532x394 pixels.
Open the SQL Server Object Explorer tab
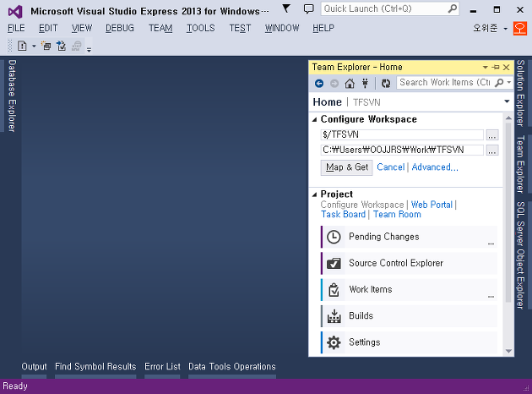click(520, 255)
